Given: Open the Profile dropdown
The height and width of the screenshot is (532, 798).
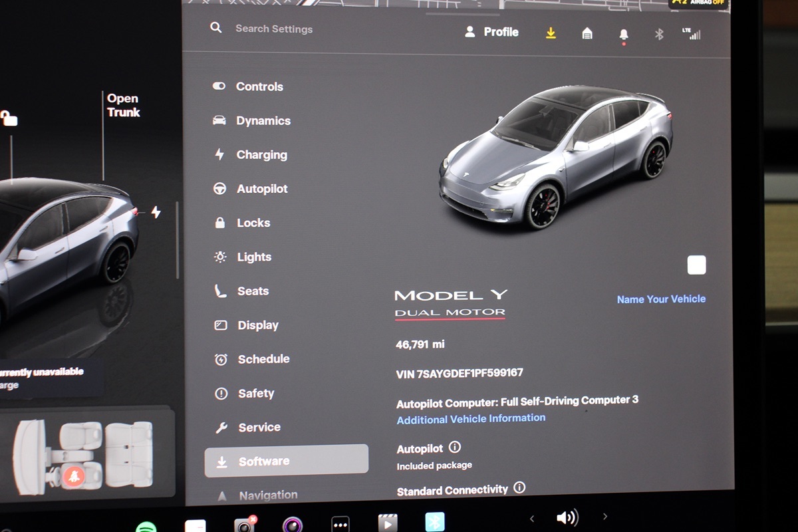Looking at the screenshot, I should coord(491,32).
